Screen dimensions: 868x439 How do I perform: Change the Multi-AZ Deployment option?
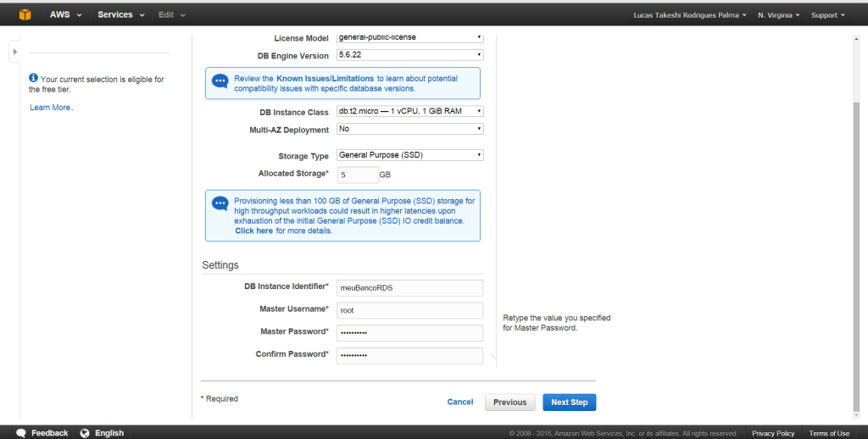pos(409,130)
